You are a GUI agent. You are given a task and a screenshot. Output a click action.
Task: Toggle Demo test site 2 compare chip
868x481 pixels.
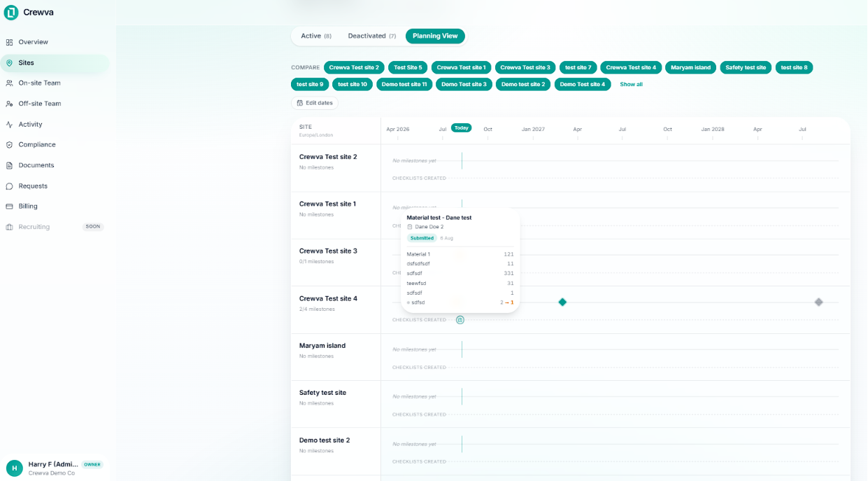[523, 84]
